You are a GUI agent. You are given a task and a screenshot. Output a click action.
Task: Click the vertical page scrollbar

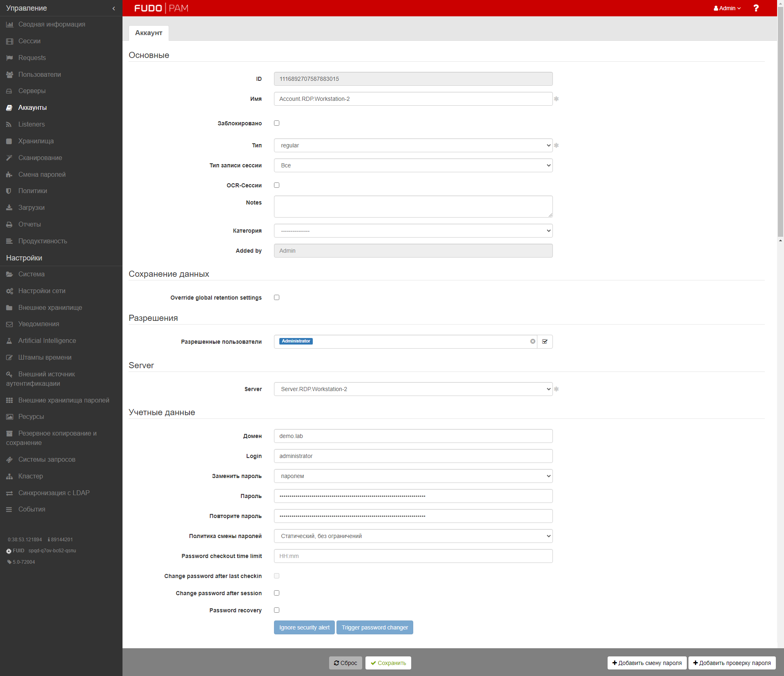780,122
